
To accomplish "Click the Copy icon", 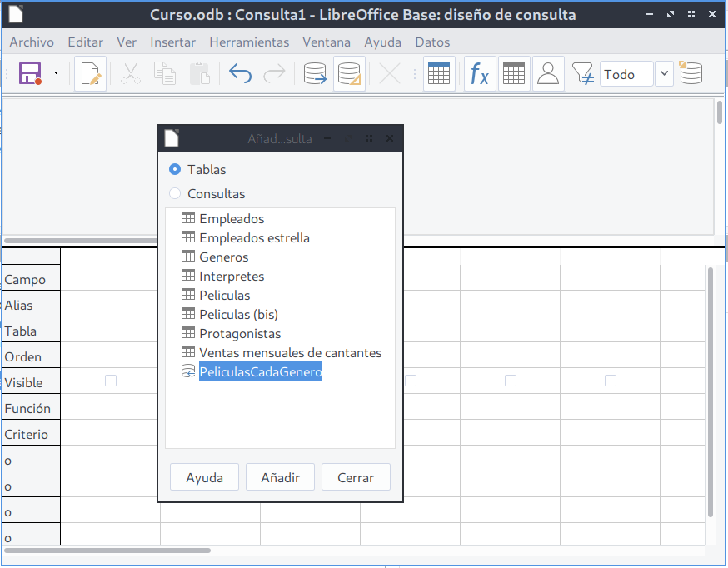I will click(165, 74).
